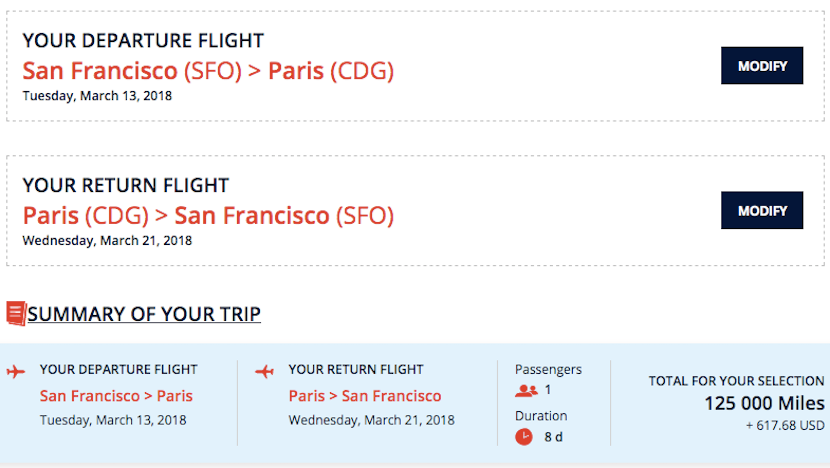The width and height of the screenshot is (830, 468).
Task: Click the 125 000 Miles total
Action: pyautogui.click(x=764, y=403)
